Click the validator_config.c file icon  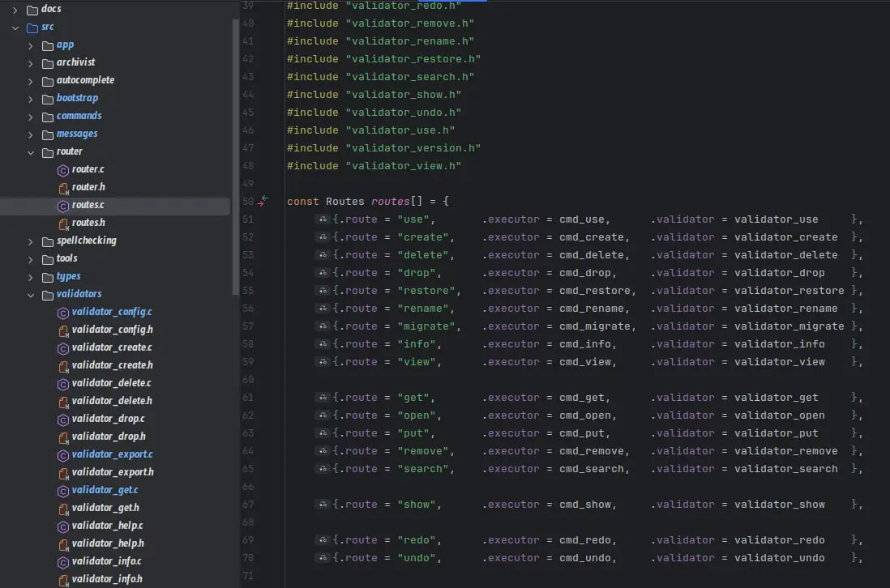[x=63, y=313]
